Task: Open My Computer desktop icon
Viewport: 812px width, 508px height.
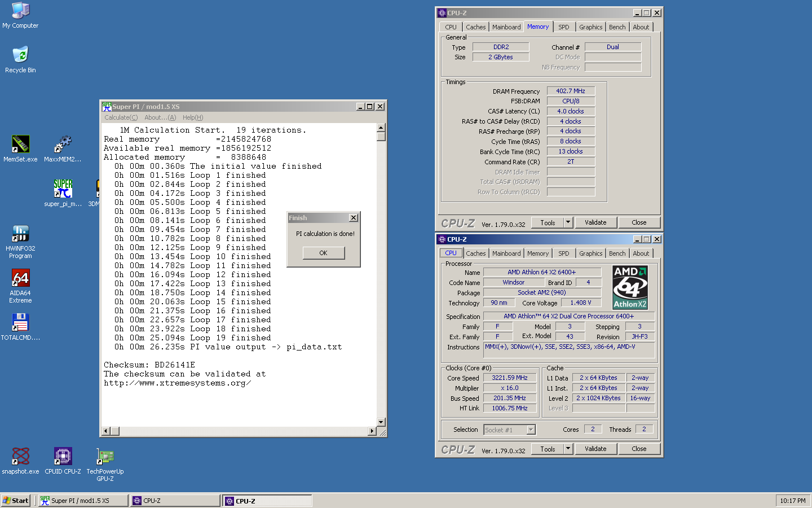Action: 20,15
